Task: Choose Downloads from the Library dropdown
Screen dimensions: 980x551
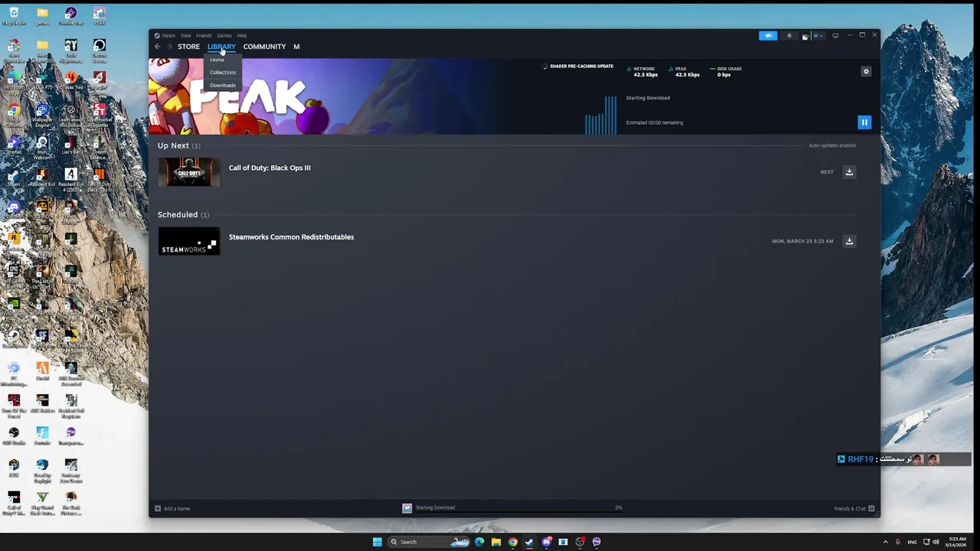Action: (x=223, y=85)
